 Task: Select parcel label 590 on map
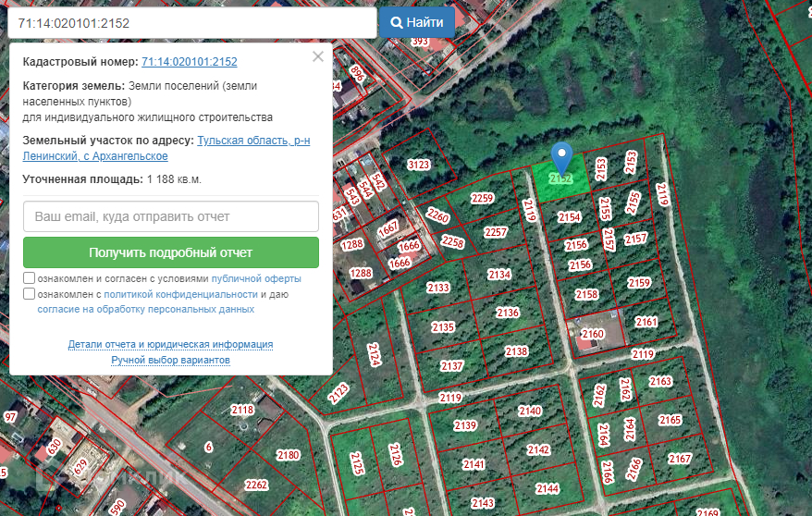pyautogui.click(x=117, y=507)
